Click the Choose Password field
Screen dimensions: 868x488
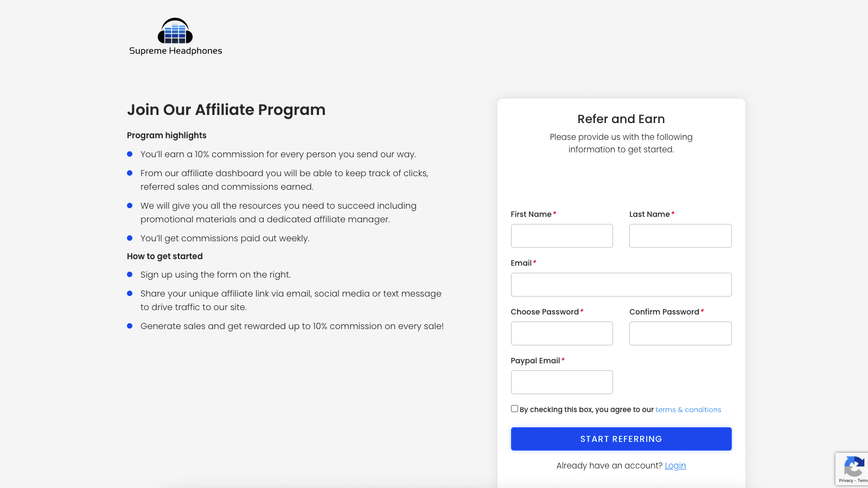[561, 333]
